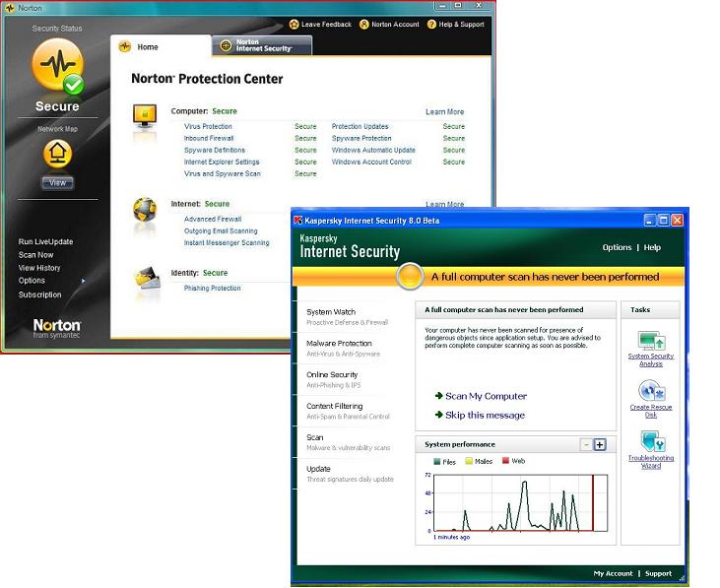Screen dimensions: 720x588
Task: Click the Norton title bar logo icon
Action: point(10,8)
